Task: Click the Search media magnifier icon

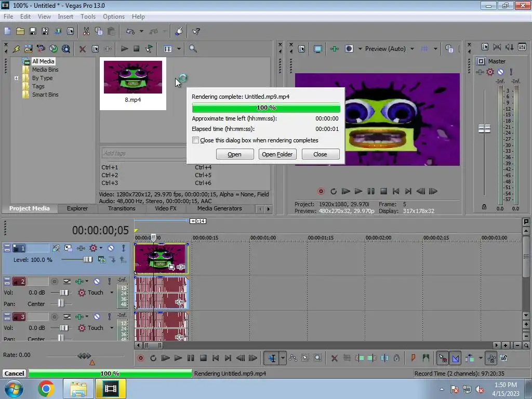Action: click(193, 48)
